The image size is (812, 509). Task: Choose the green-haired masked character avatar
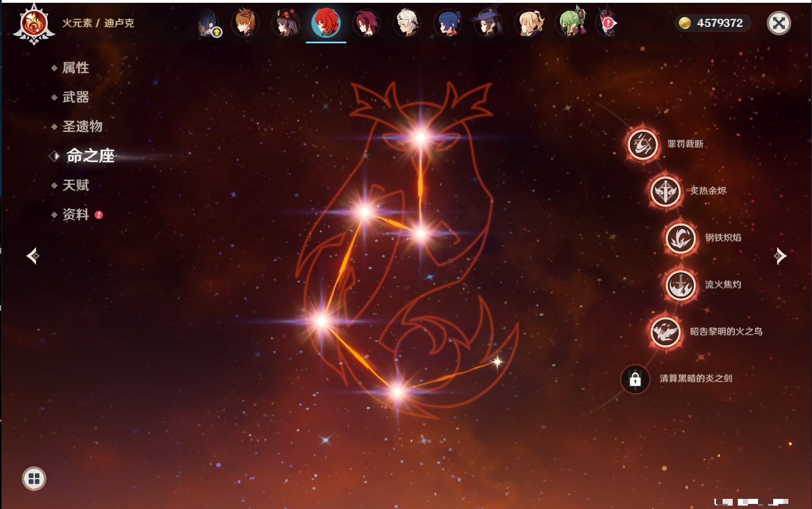pyautogui.click(x=571, y=23)
